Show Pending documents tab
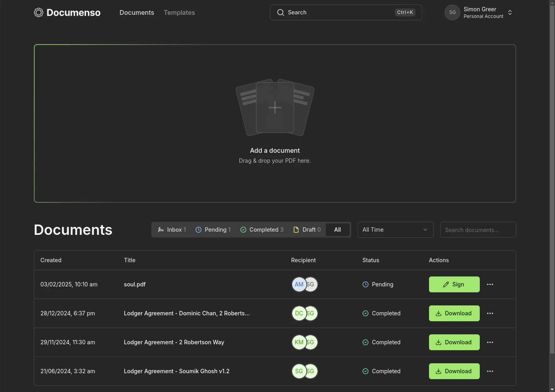 click(213, 230)
